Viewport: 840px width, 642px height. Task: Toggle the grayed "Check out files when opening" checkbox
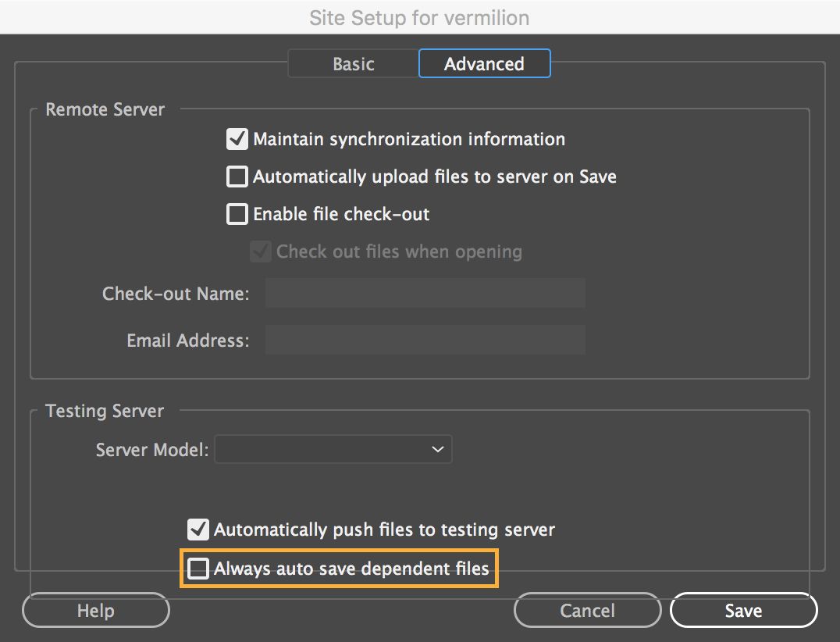(x=260, y=251)
